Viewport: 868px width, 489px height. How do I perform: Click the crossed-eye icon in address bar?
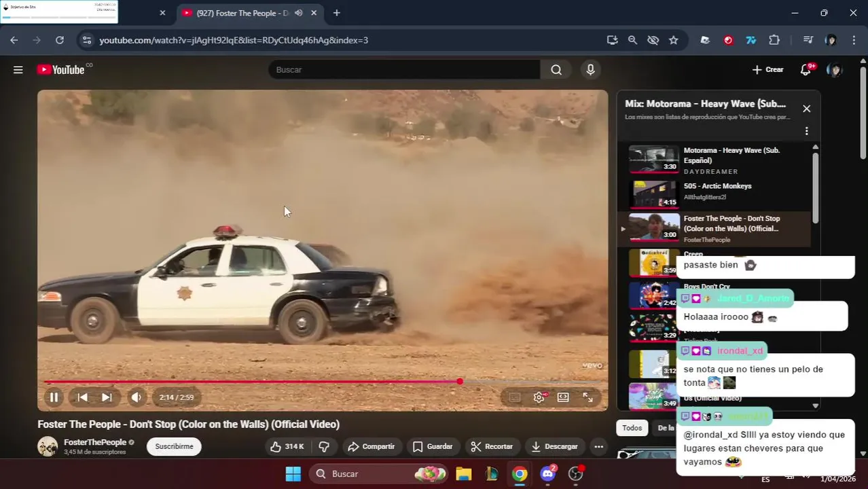(x=653, y=40)
